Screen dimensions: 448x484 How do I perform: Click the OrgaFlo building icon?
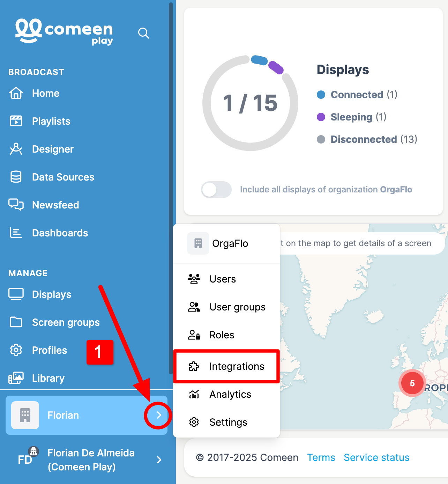(198, 243)
